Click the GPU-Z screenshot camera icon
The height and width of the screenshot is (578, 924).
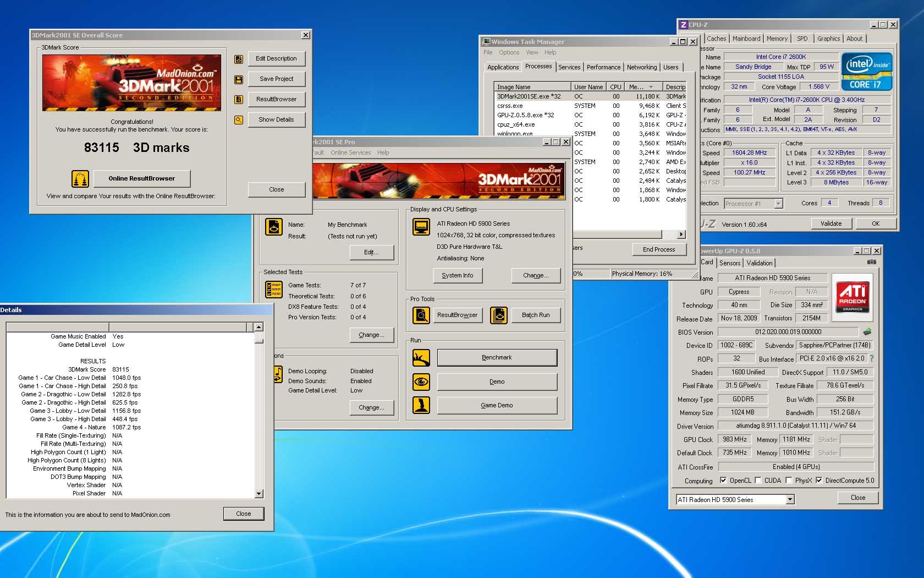[872, 262]
